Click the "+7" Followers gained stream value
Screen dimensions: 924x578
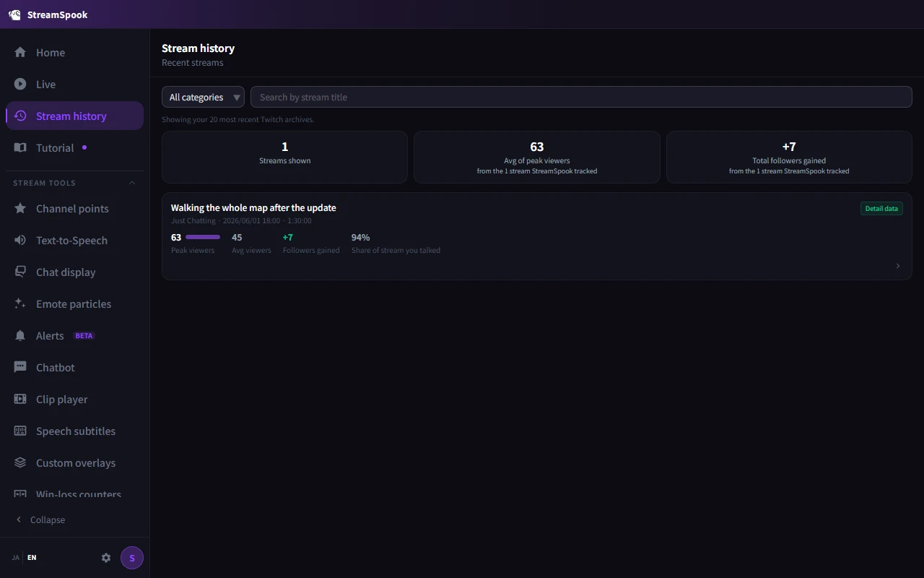coord(288,237)
